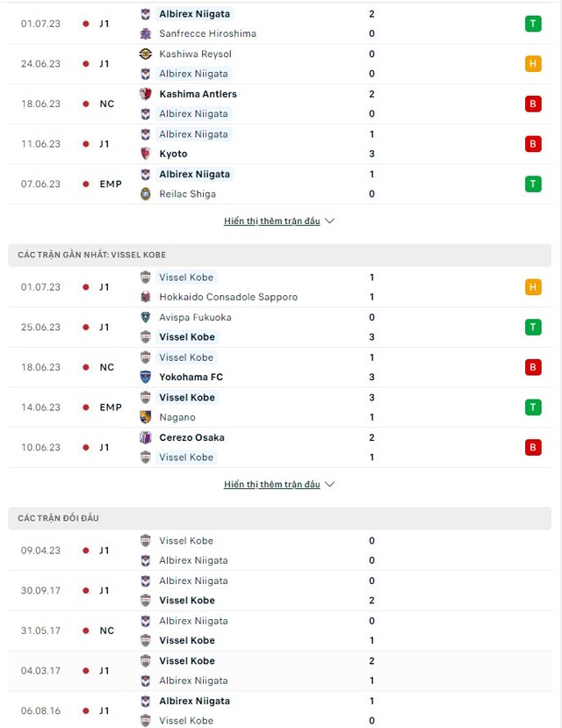
Task: Click the Reilac Shiga team crest icon
Action: click(x=146, y=194)
